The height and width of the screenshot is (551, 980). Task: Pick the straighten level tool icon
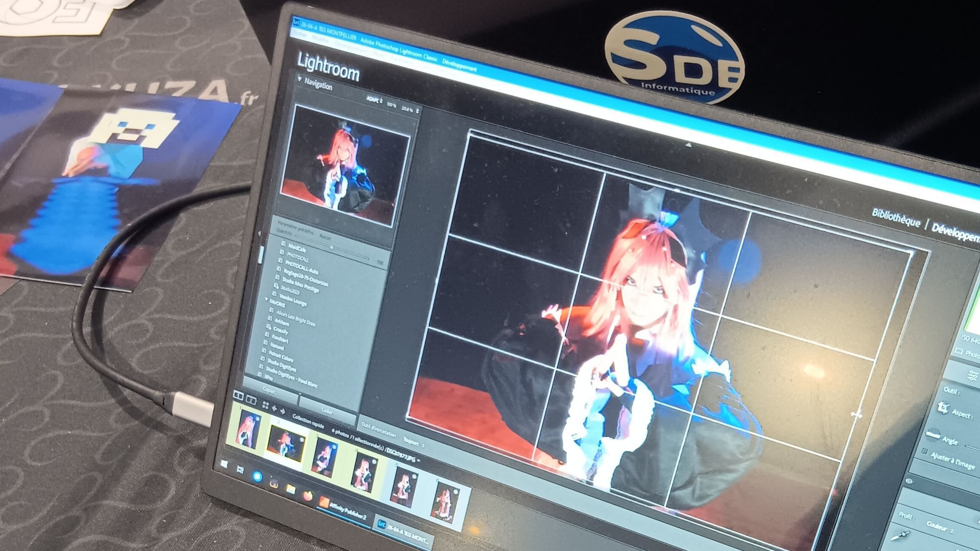point(933,435)
